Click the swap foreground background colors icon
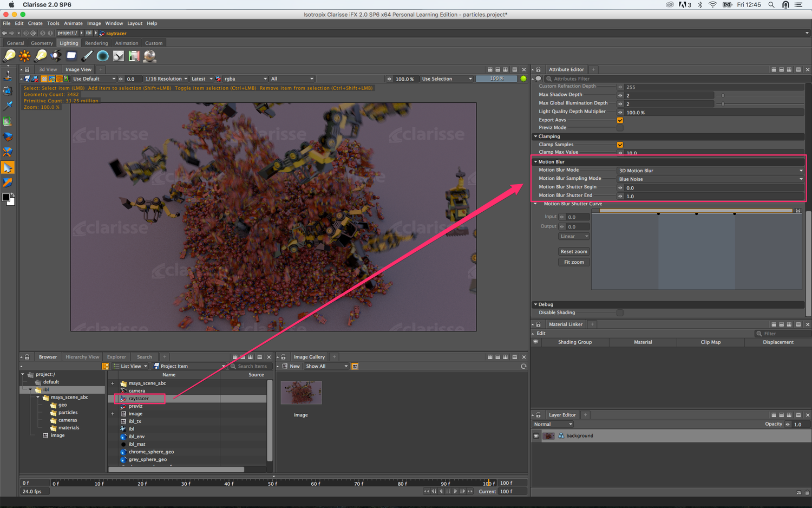This screenshot has width=812, height=508. 12,195
